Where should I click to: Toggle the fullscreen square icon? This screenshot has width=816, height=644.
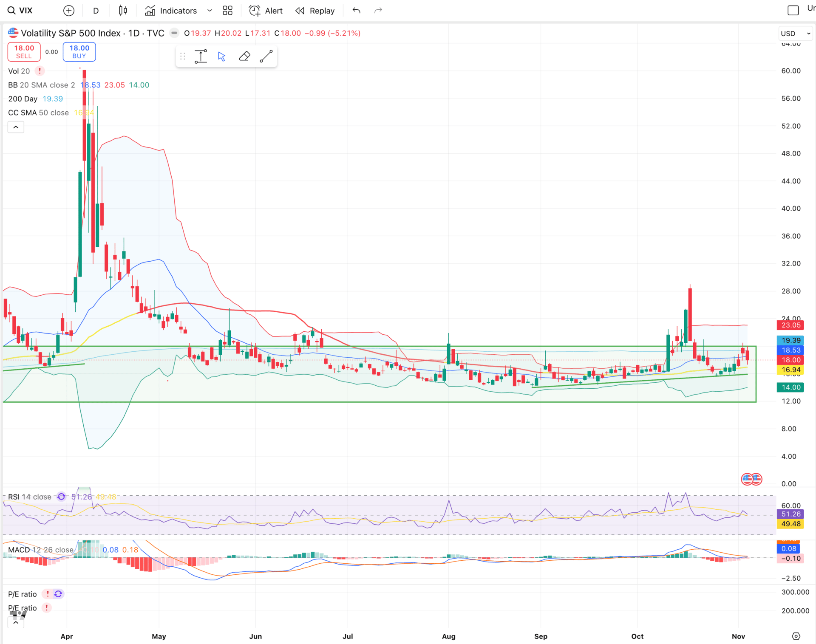793,11
